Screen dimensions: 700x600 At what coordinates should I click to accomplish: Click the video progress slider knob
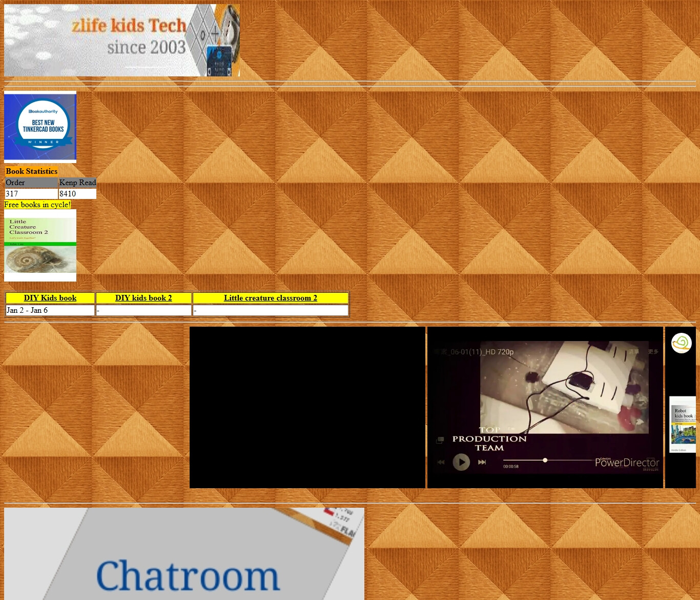click(x=545, y=460)
